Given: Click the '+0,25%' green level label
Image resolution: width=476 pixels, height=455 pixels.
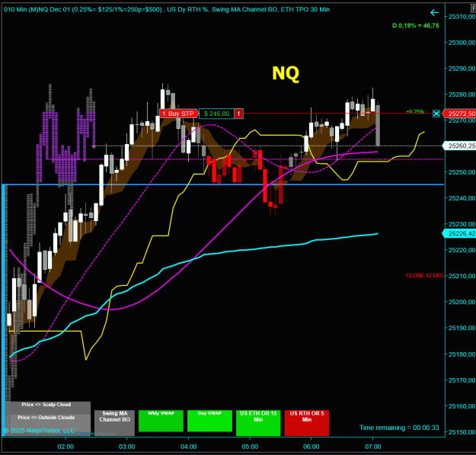Looking at the screenshot, I should (415, 111).
